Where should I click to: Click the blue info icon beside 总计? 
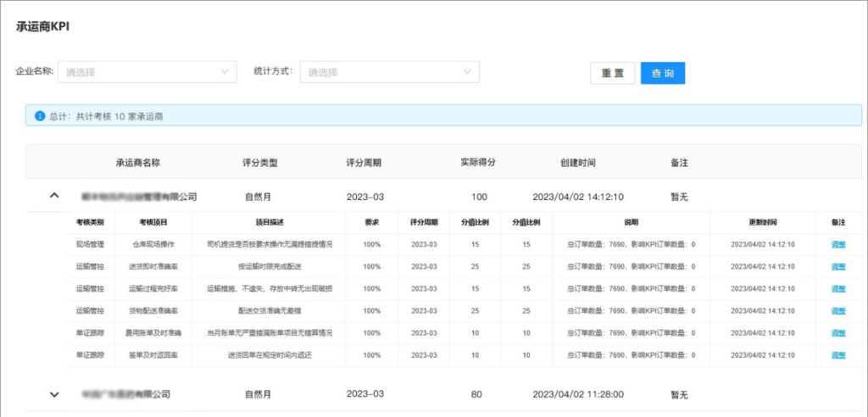pos(39,116)
